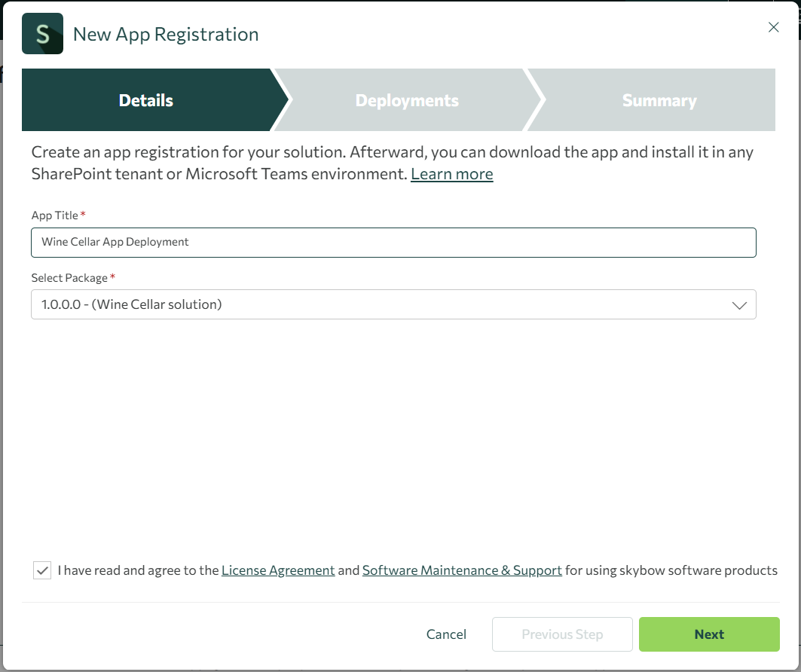Open the "Learn more" link
The height and width of the screenshot is (672, 801).
coord(451,174)
